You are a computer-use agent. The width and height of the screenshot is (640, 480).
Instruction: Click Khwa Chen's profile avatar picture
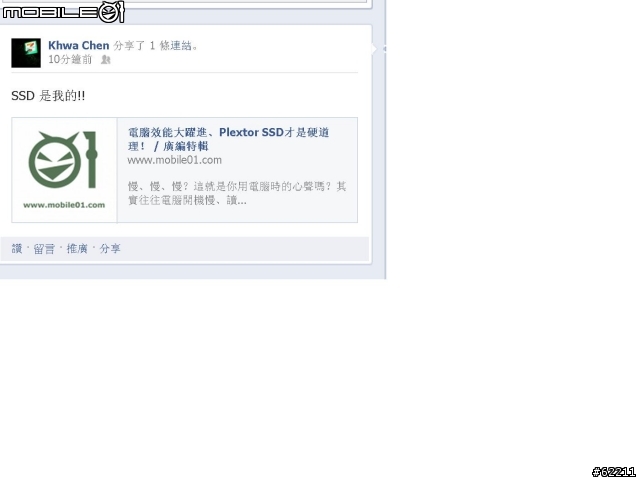[x=26, y=53]
